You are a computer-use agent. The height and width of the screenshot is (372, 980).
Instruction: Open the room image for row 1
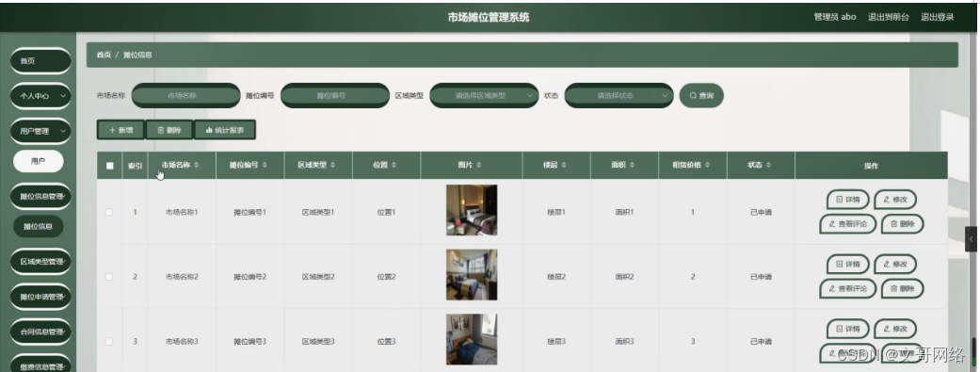[x=472, y=210]
